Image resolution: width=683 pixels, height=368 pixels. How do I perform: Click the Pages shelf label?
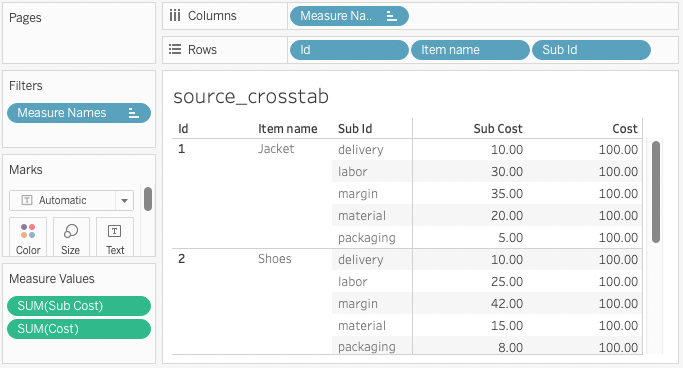25,18
